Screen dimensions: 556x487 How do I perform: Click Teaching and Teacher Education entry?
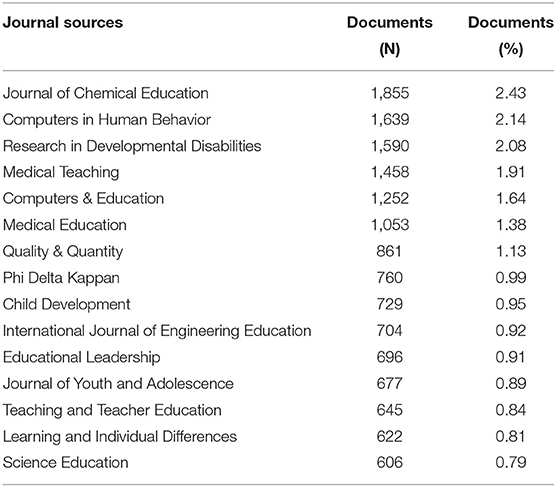(x=112, y=410)
